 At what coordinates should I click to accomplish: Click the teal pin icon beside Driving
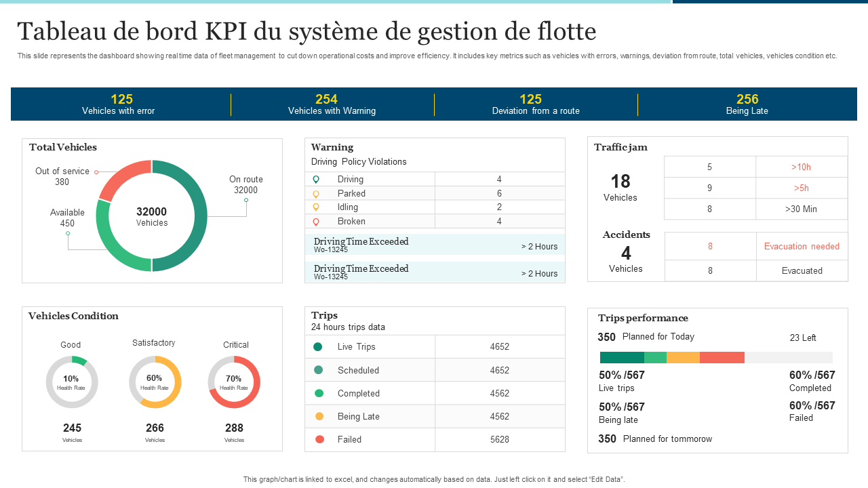coord(315,180)
